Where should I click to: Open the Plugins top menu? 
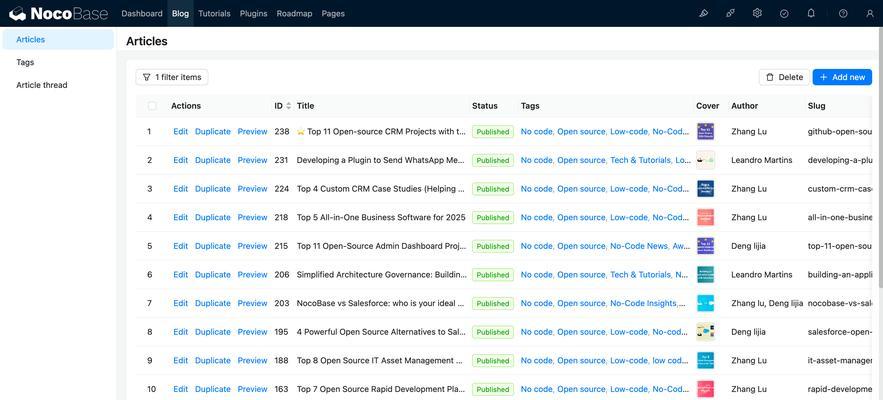point(253,14)
